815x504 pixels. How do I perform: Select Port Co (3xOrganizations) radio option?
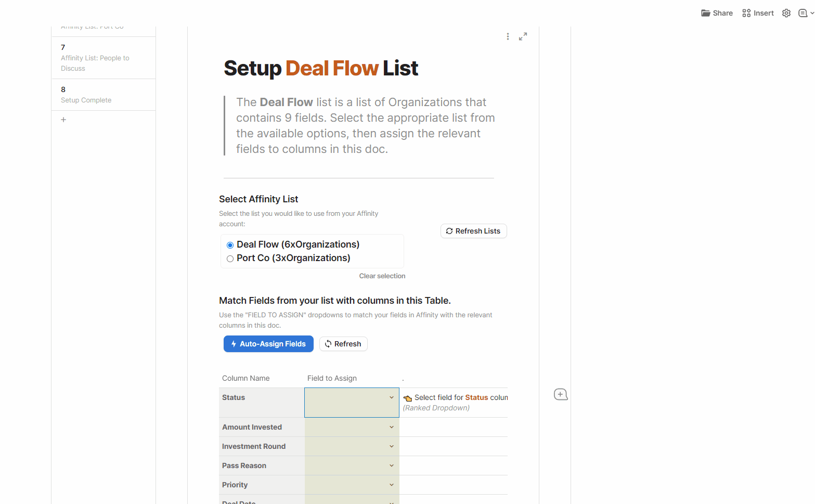pos(230,259)
